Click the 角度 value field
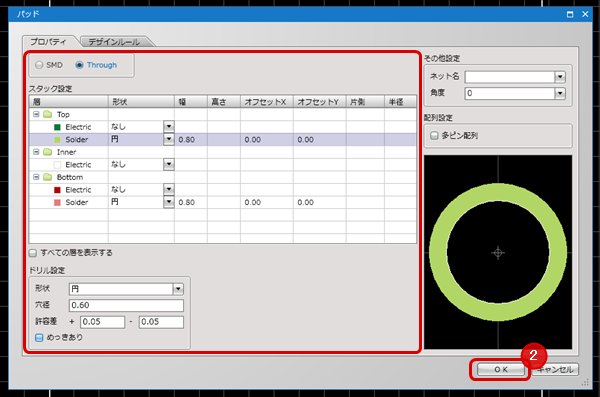 [x=510, y=93]
